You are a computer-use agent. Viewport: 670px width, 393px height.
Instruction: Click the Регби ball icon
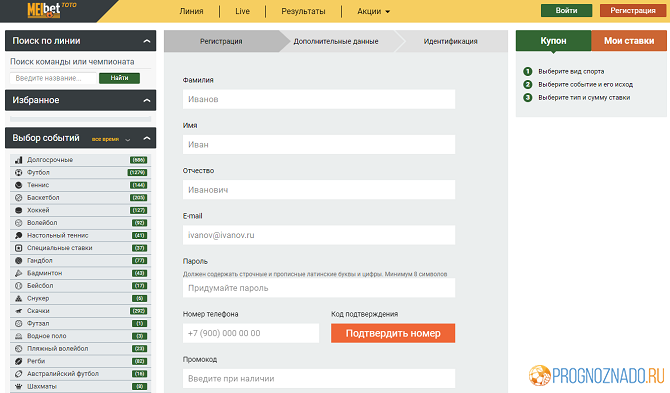18,361
